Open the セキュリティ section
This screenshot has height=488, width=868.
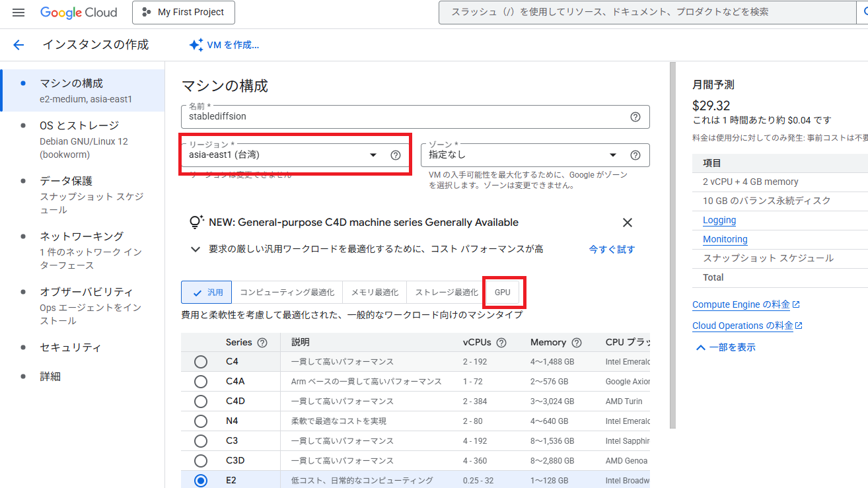click(71, 347)
